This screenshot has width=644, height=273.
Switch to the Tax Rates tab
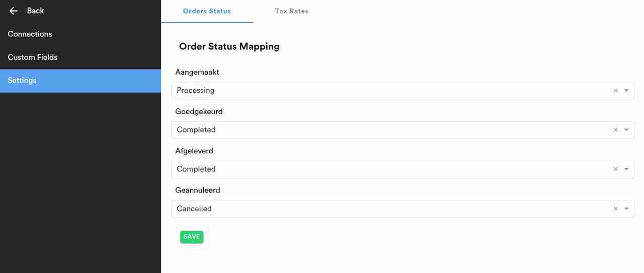[292, 11]
